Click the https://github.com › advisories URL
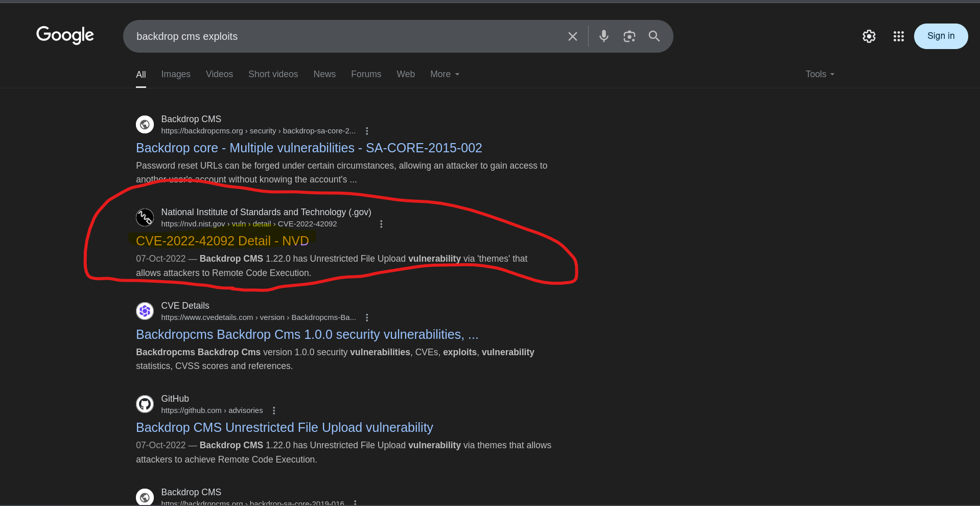980x506 pixels. tap(212, 410)
